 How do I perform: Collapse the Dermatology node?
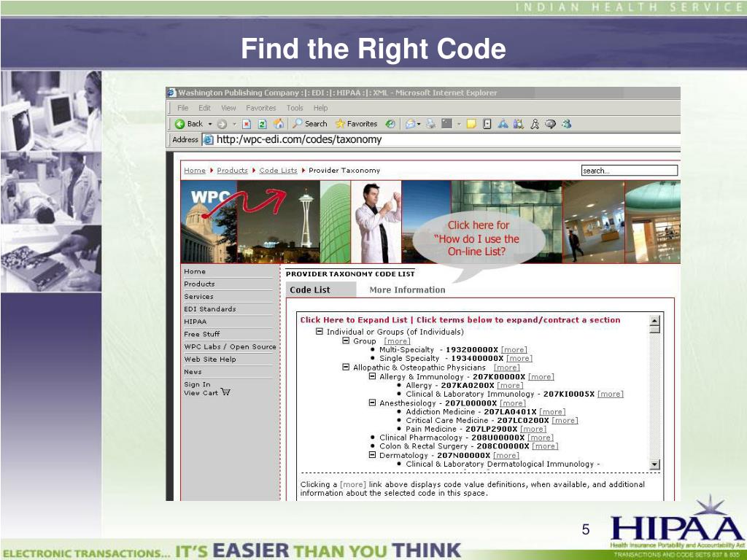373,455
